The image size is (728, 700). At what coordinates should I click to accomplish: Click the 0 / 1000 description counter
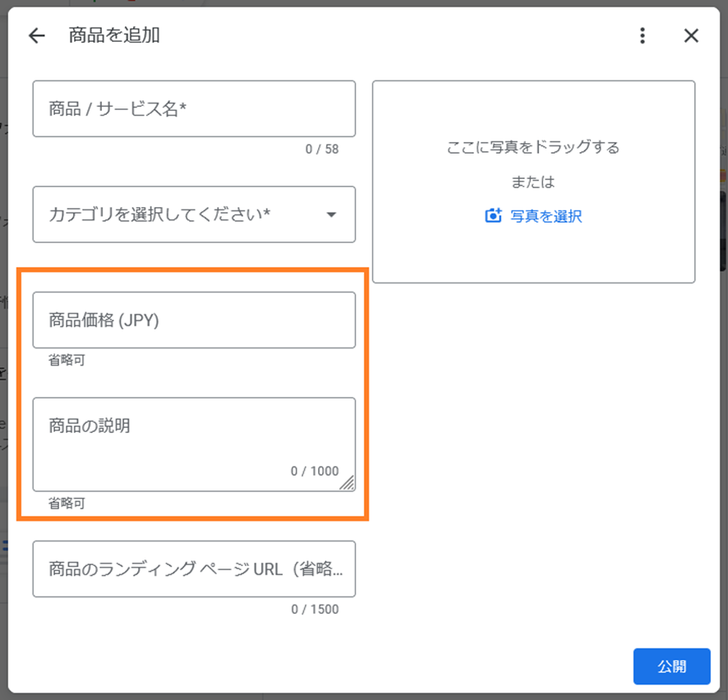click(x=315, y=471)
